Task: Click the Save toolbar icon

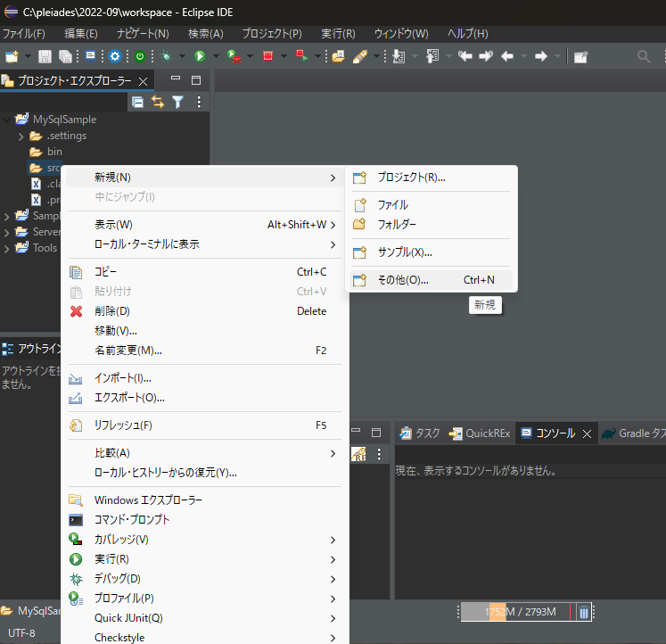Action: coord(45,56)
